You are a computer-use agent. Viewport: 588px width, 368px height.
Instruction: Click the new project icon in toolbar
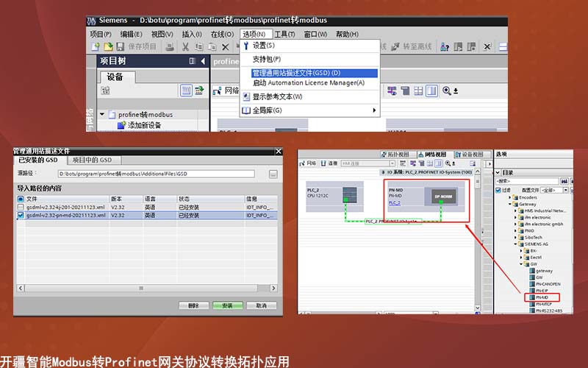[x=96, y=46]
